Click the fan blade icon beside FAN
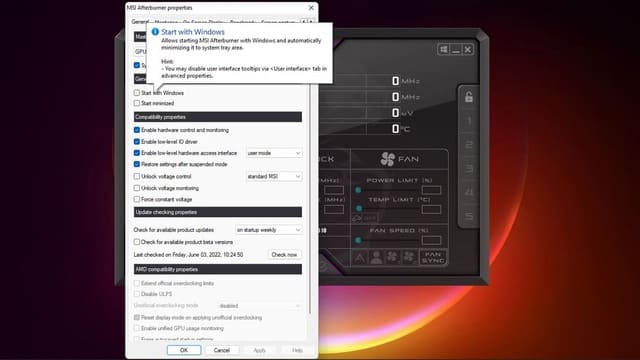Image resolution: width=640 pixels, height=360 pixels. point(388,159)
